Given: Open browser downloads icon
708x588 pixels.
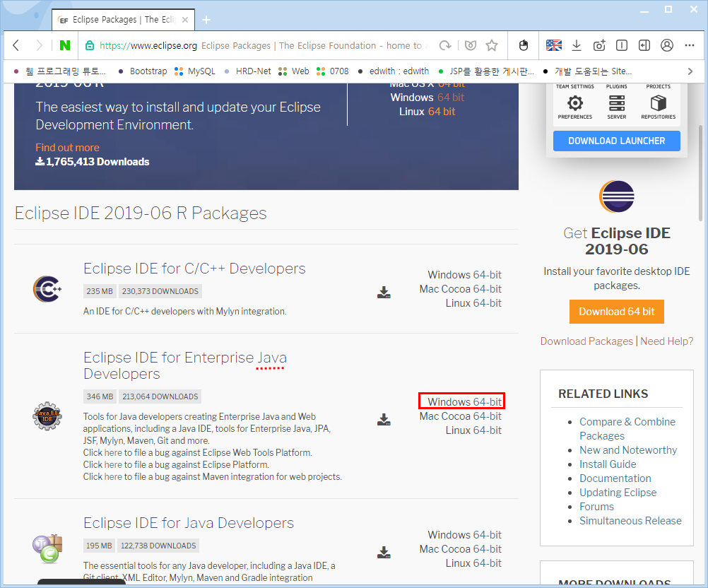Looking at the screenshot, I should pyautogui.click(x=576, y=45).
